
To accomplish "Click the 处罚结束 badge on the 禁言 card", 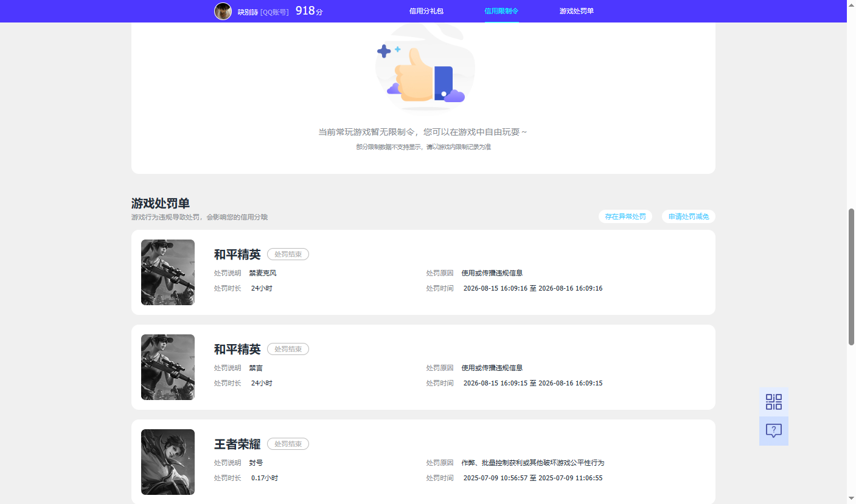I will coord(288,349).
